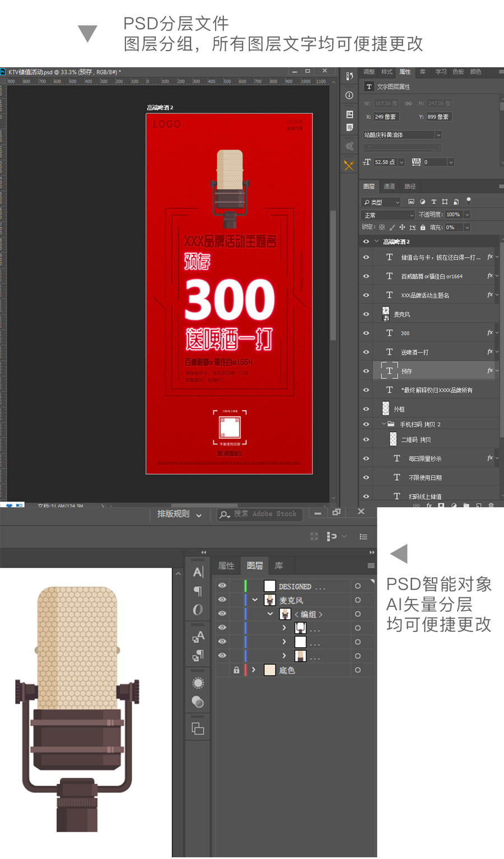Image resolution: width=504 pixels, height=859 pixels.
Task: Switch to Illustrator's 库 tab
Action: click(279, 566)
